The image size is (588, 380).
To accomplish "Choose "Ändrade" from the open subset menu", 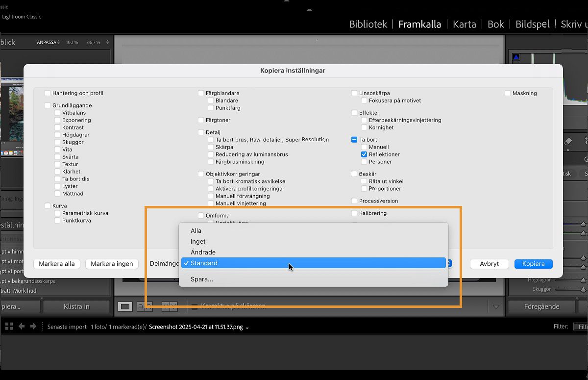I will coord(203,252).
